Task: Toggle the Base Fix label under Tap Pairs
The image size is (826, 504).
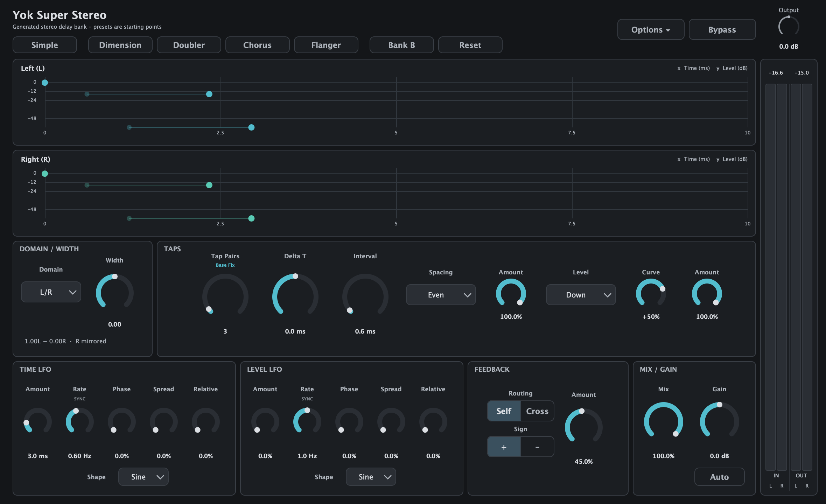Action: point(225,265)
